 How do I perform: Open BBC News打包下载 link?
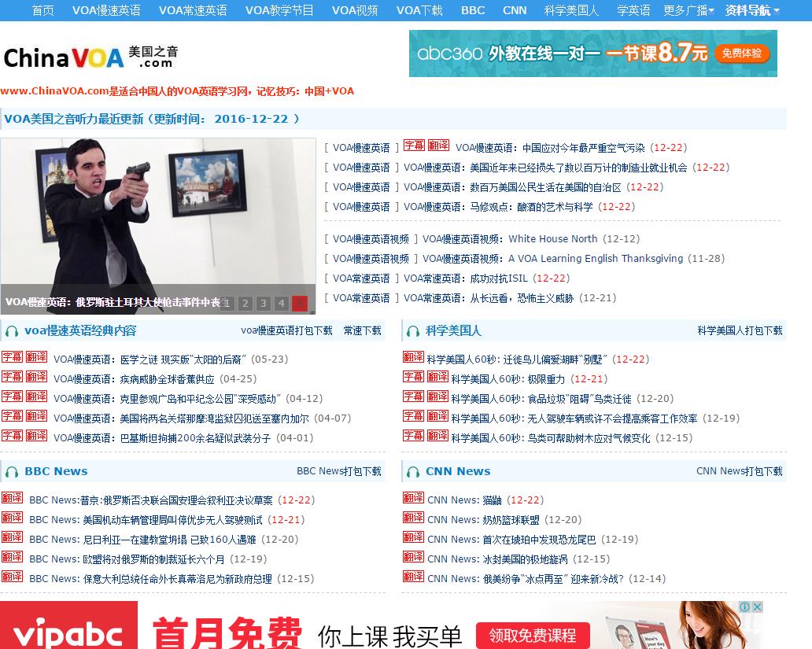coord(338,471)
